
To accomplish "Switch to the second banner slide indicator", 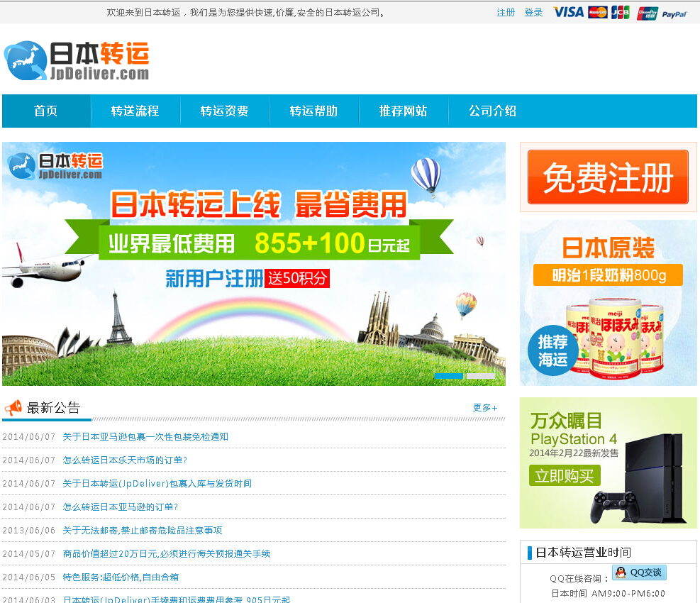I will (x=480, y=375).
